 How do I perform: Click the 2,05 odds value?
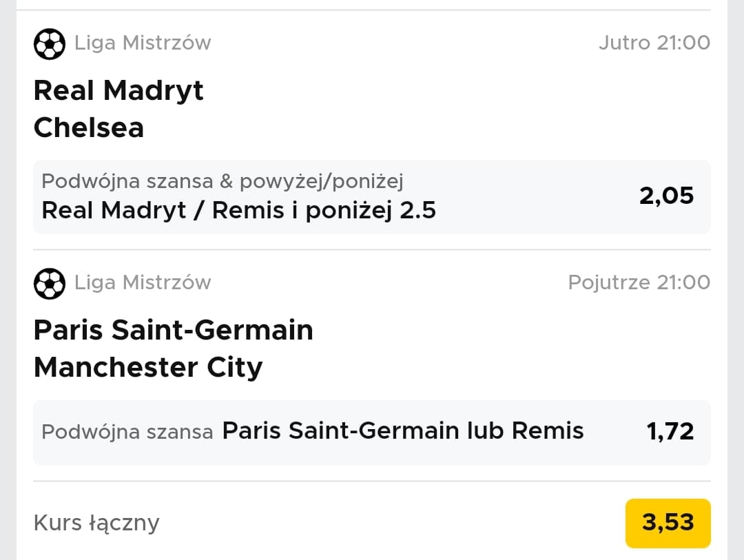coord(666,196)
